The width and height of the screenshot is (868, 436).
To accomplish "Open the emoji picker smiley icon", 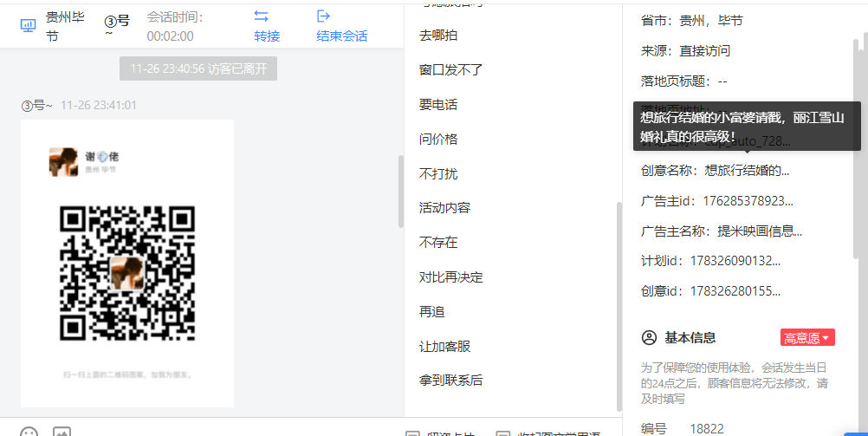I will pyautogui.click(x=29, y=432).
